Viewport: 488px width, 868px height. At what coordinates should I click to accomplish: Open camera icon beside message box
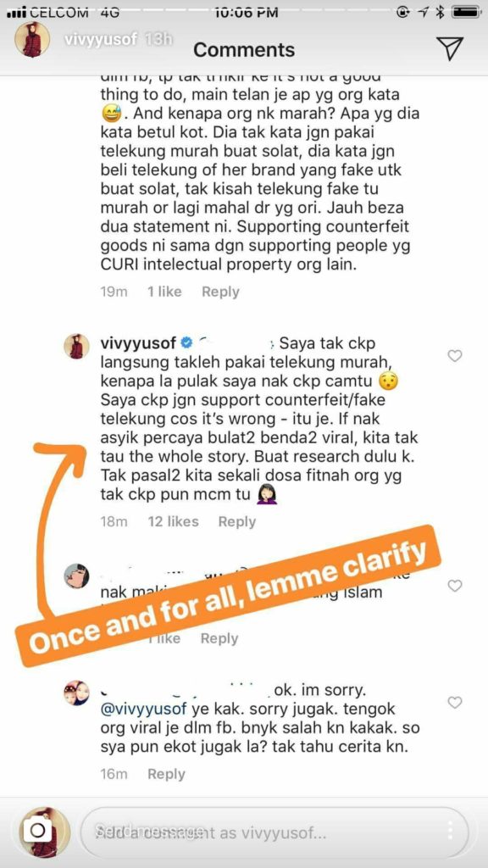[37, 831]
